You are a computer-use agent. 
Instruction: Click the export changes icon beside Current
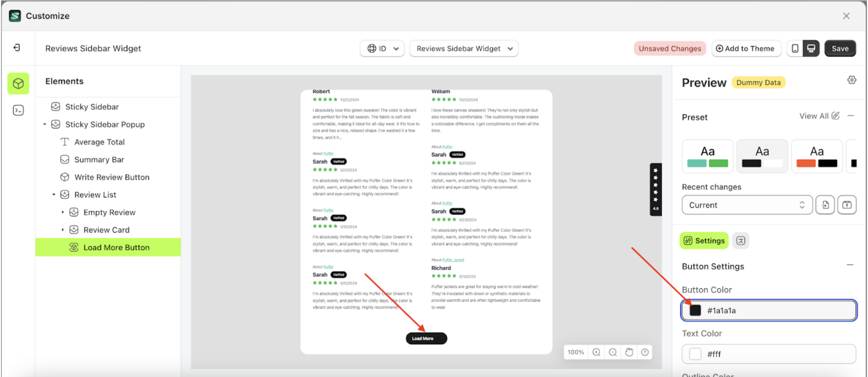(x=847, y=205)
